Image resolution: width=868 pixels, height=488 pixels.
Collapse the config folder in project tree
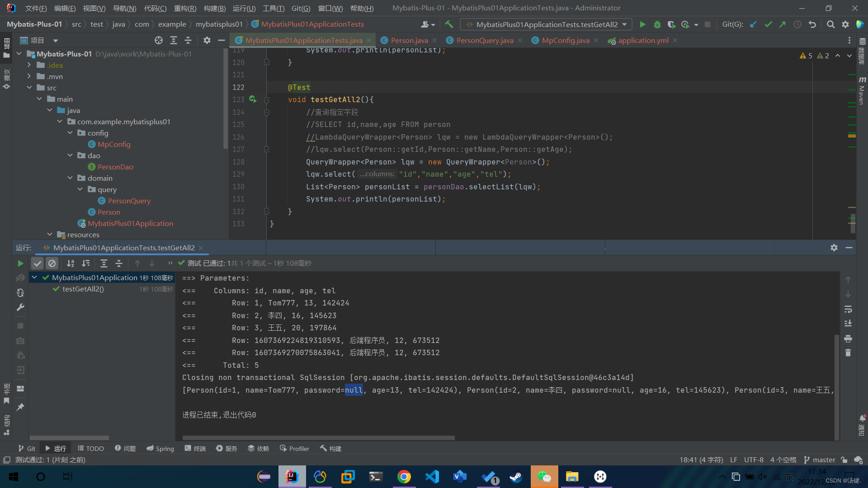coord(70,133)
